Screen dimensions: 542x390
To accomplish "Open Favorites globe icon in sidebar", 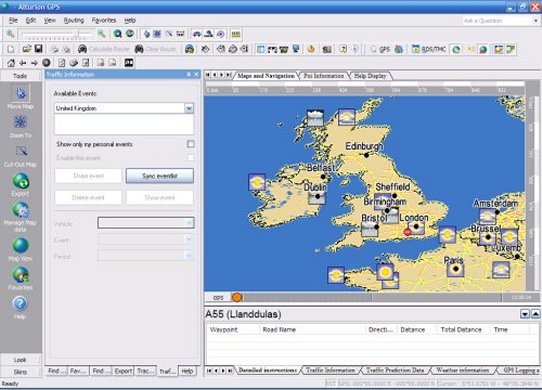I will point(21,275).
